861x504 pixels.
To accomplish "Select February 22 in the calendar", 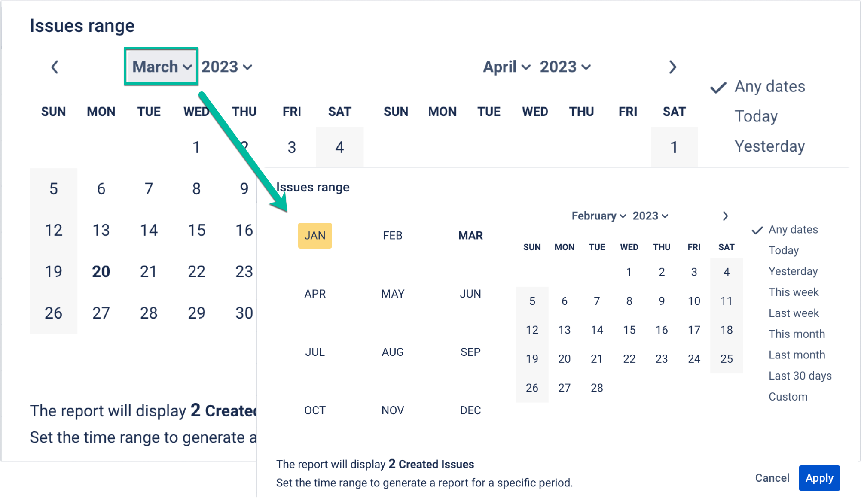I will [x=629, y=359].
